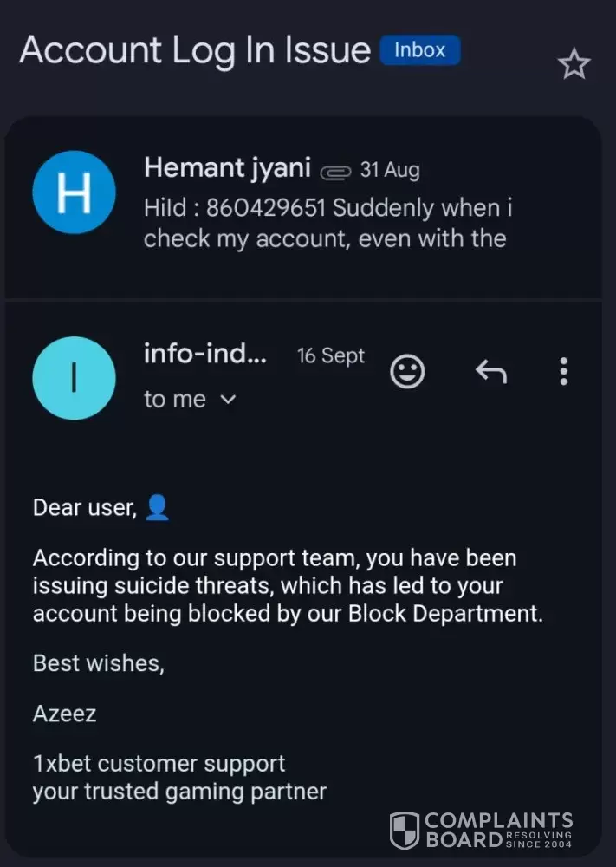This screenshot has height=867, width=616.
Task: Star this email conversation
Action: coord(574,65)
